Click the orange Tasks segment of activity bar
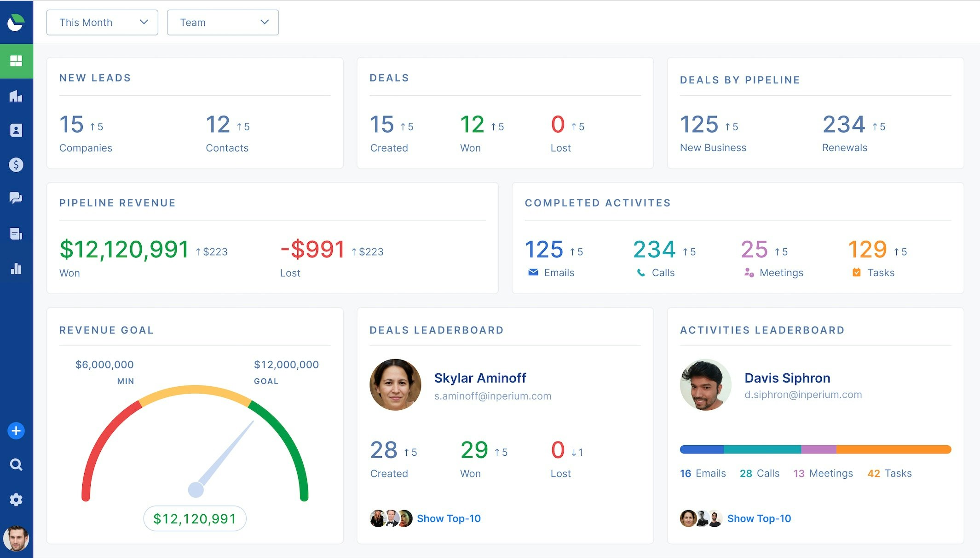980x558 pixels. (893, 449)
